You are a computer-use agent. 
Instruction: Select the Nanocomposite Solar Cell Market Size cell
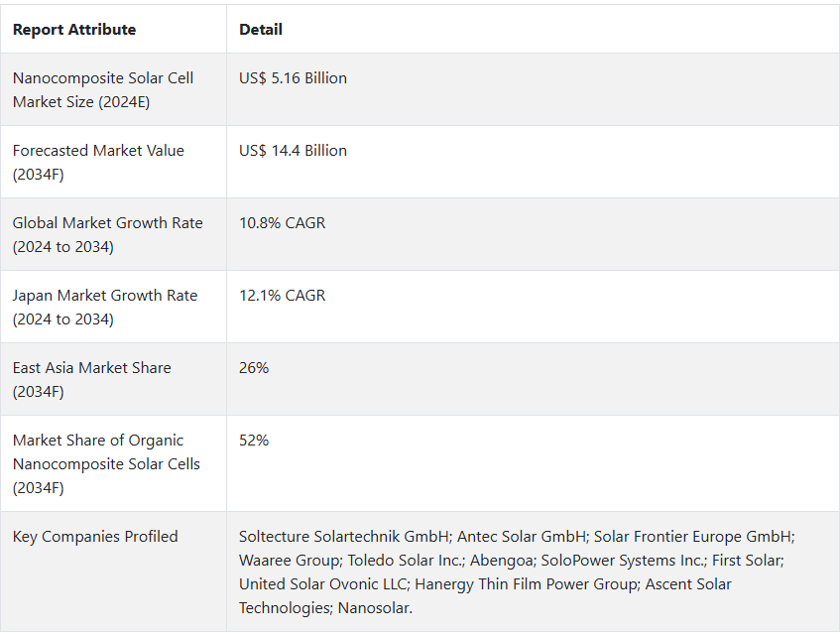pyautogui.click(x=114, y=89)
